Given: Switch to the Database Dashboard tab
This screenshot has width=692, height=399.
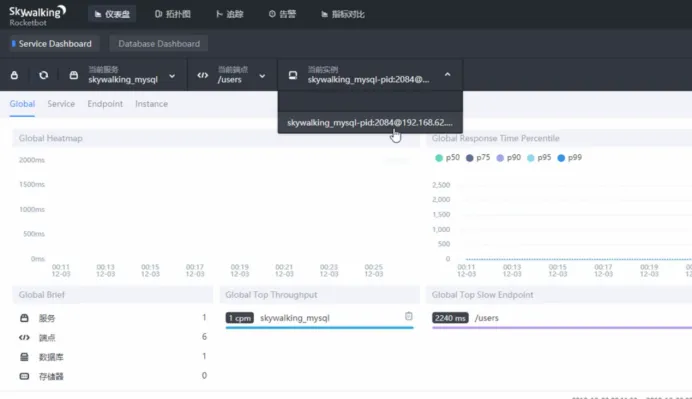Looking at the screenshot, I should 159,44.
